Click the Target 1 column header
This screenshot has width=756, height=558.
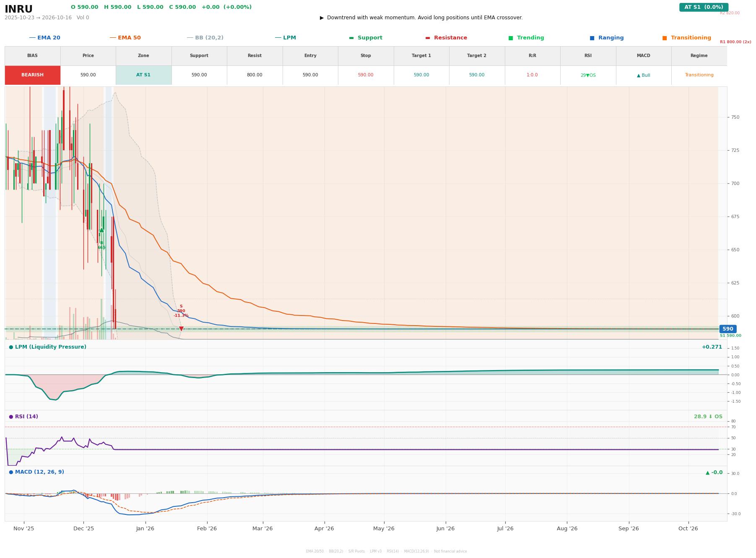421,56
